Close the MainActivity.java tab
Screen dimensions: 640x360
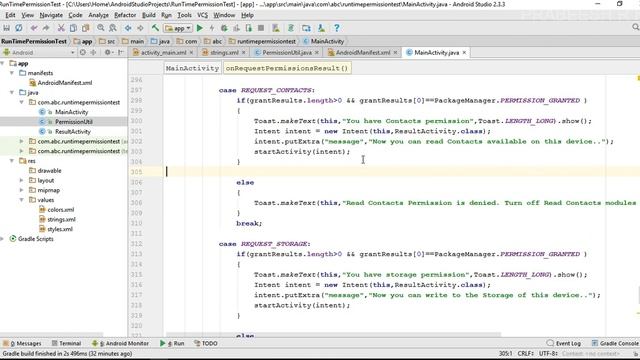464,53
